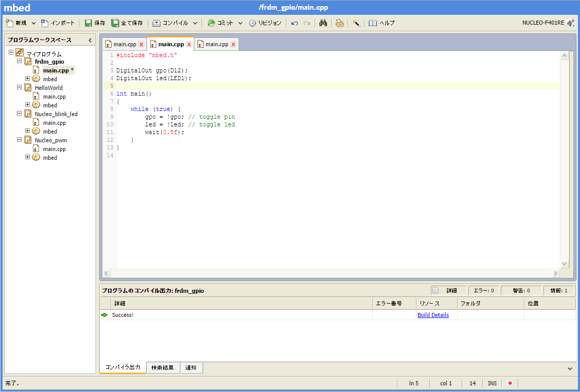Click the Import (インポート) toolbar button
This screenshot has width=580, height=392.
58,23
